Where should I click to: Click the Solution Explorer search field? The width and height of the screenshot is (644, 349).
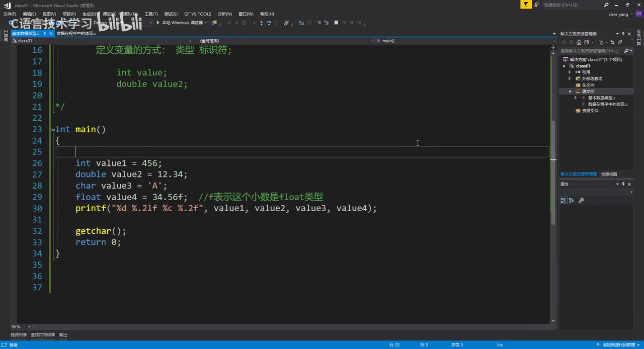(x=591, y=51)
